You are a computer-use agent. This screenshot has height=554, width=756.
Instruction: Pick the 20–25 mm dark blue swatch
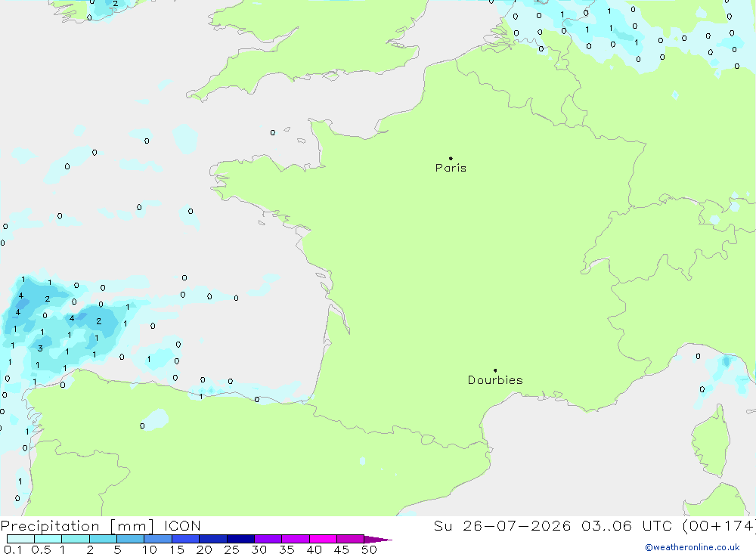pyautogui.click(x=213, y=539)
